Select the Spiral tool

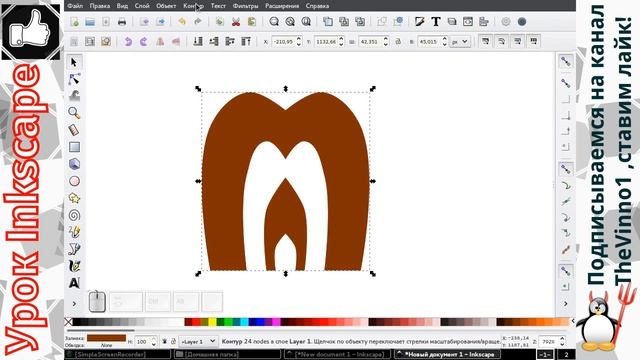pos(74,215)
